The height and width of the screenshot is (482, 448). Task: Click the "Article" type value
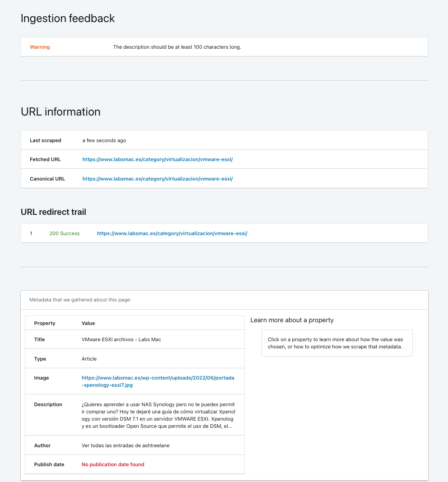point(89,359)
